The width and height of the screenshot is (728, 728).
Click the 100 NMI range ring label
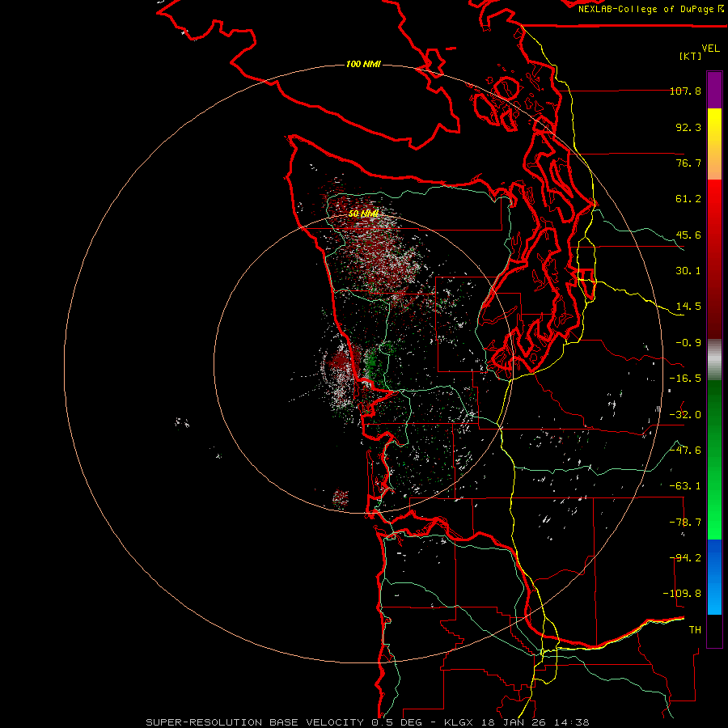pyautogui.click(x=363, y=64)
